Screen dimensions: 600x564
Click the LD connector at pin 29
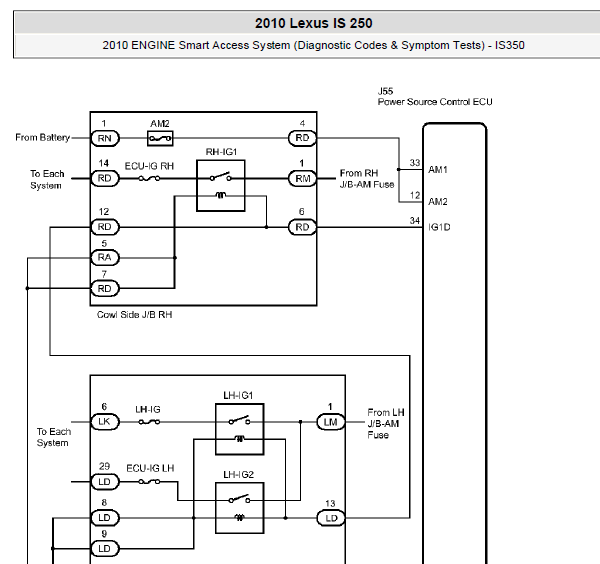105,482
